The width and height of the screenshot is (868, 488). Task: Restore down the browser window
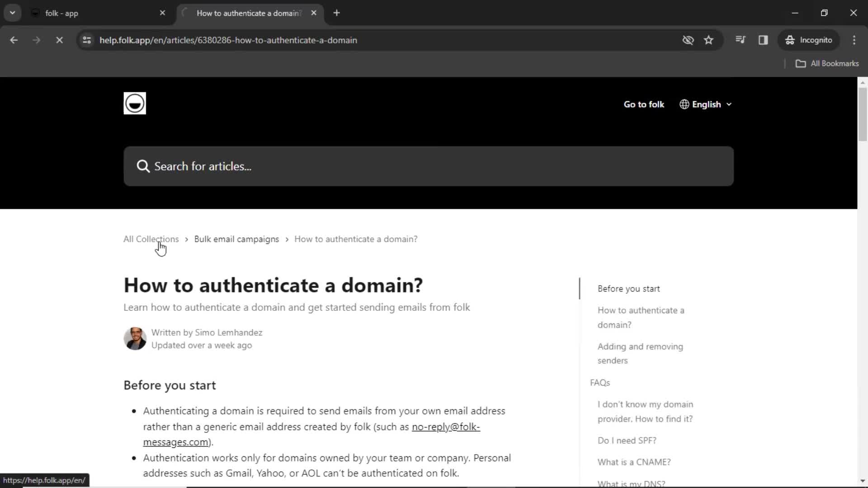[824, 13]
